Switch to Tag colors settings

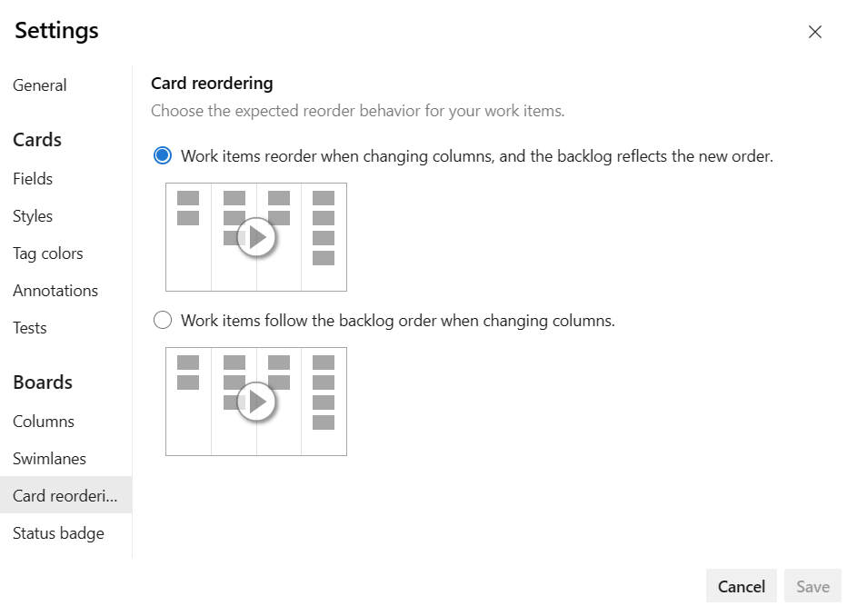(48, 253)
